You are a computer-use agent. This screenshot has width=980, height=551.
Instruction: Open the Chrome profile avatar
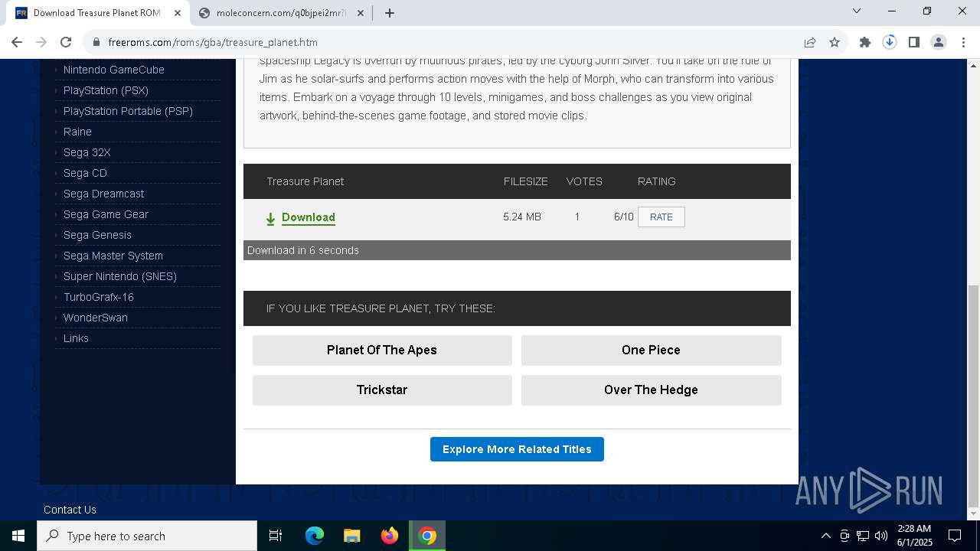tap(939, 42)
